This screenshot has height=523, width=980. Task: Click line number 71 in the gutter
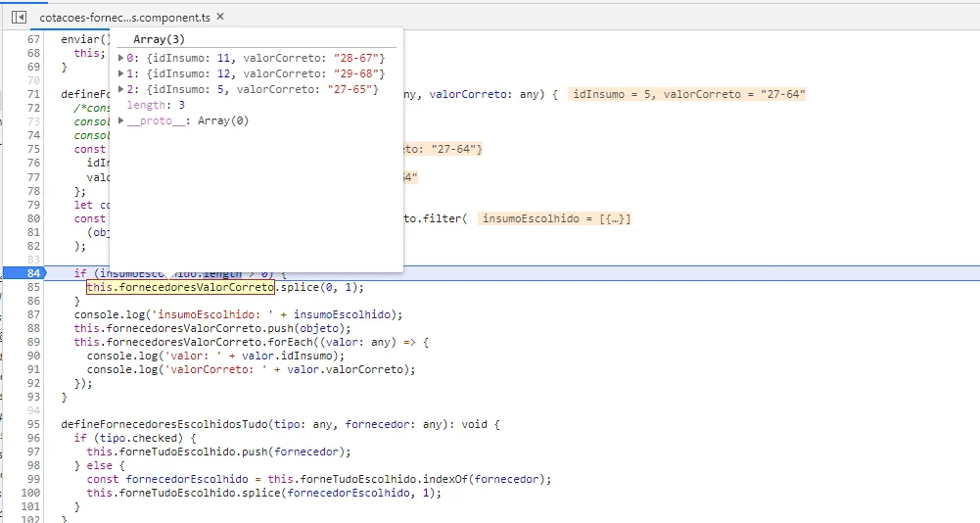pyautogui.click(x=33, y=94)
